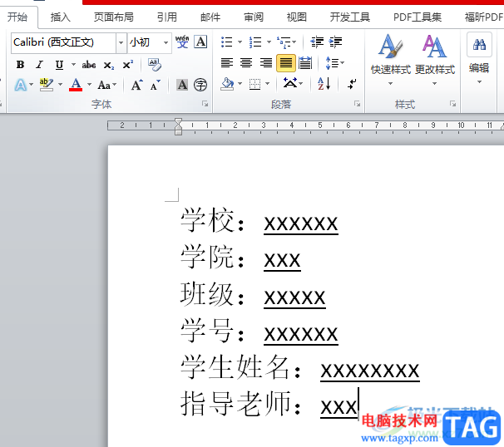The width and height of the screenshot is (504, 447).
Task: Place cursor in 学校 line text
Action: 259,221
